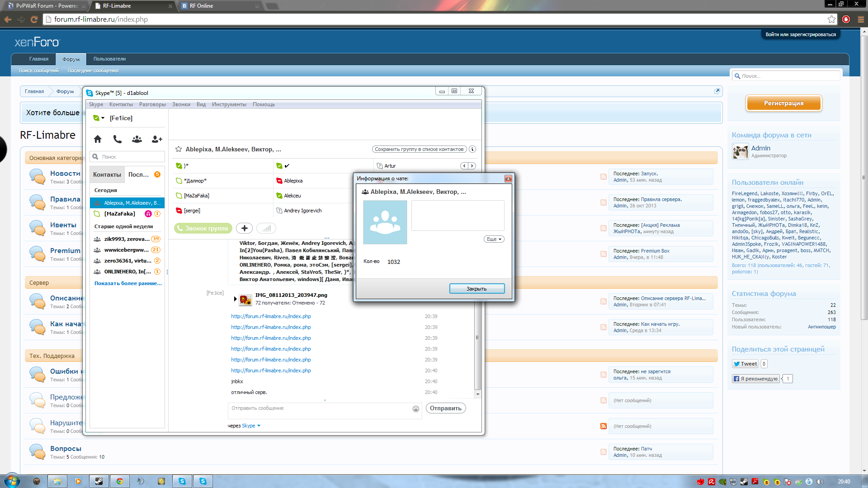This screenshot has height=488, width=868.
Task: Click 'Войти или зарегистрироваться' link
Action: [801, 34]
